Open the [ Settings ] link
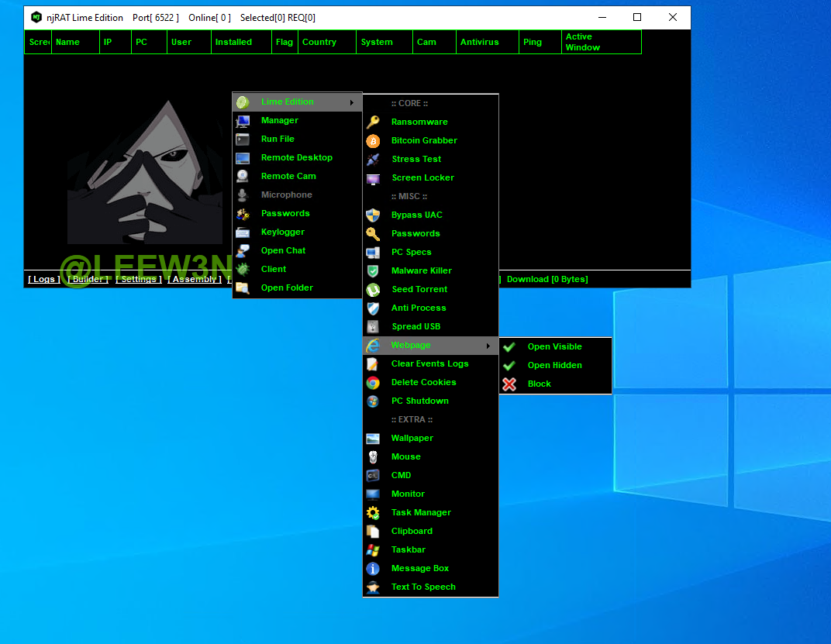The image size is (831, 644). click(x=139, y=279)
